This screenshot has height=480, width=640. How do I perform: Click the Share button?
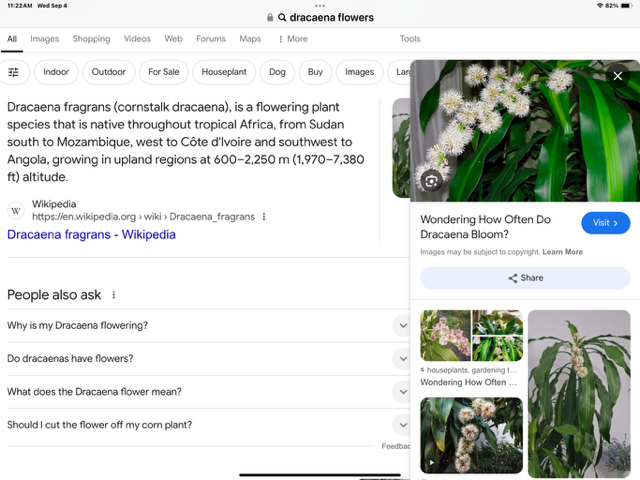pos(525,278)
